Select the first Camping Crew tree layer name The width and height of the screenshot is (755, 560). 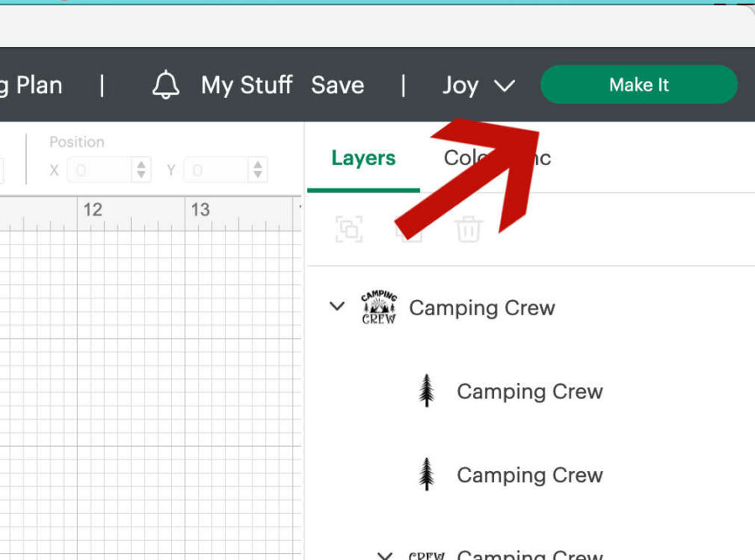click(x=529, y=391)
